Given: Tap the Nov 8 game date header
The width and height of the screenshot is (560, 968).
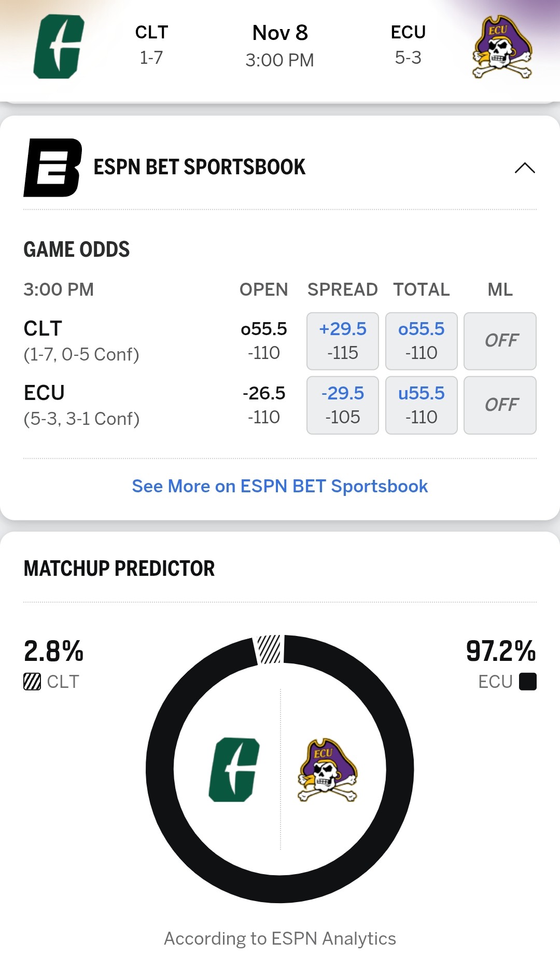Looking at the screenshot, I should click(x=280, y=33).
